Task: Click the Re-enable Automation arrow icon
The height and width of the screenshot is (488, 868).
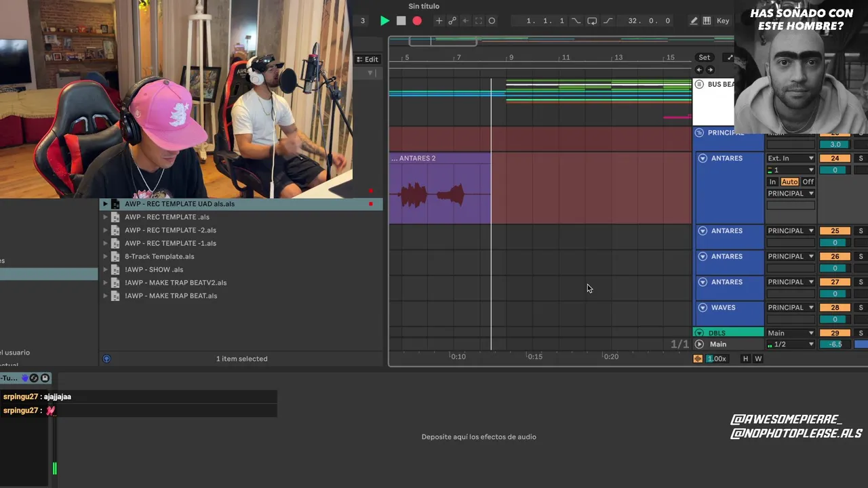Action: (465, 21)
